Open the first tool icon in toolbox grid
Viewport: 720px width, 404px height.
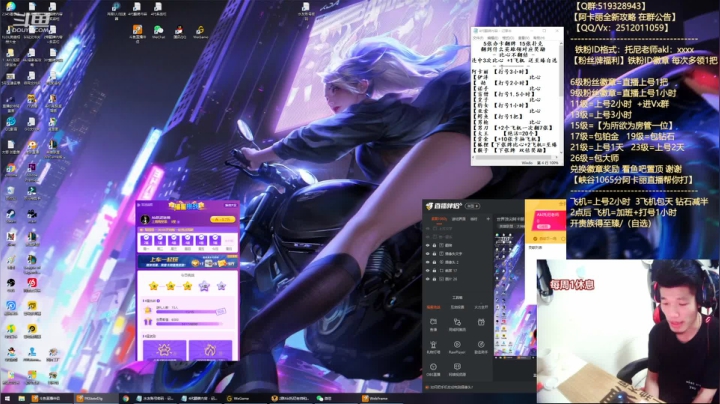click(x=433, y=325)
